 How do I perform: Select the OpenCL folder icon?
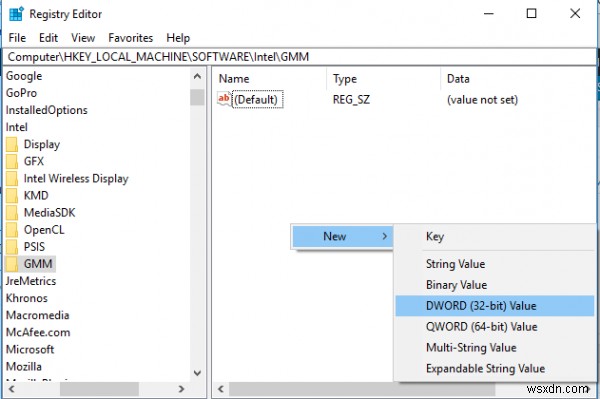tap(12, 230)
